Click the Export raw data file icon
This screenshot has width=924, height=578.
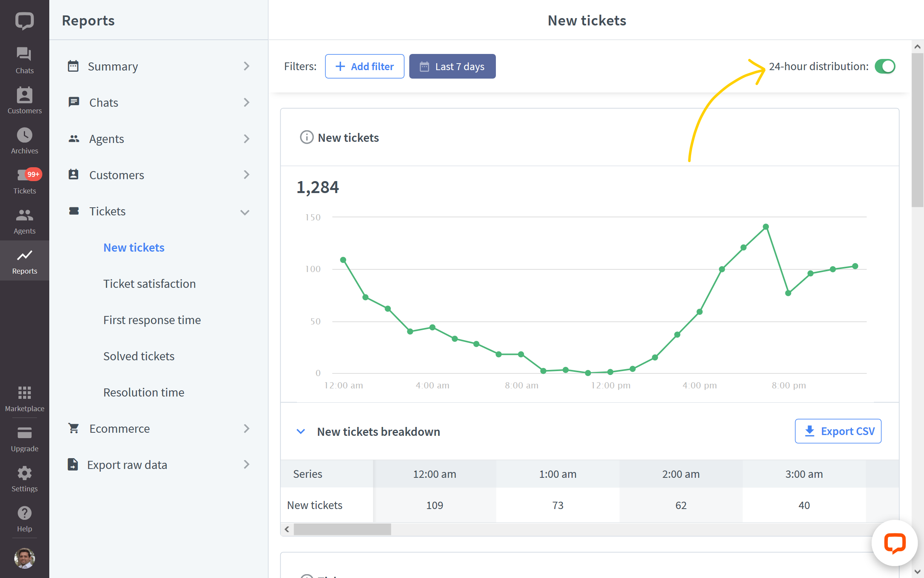[x=73, y=464]
